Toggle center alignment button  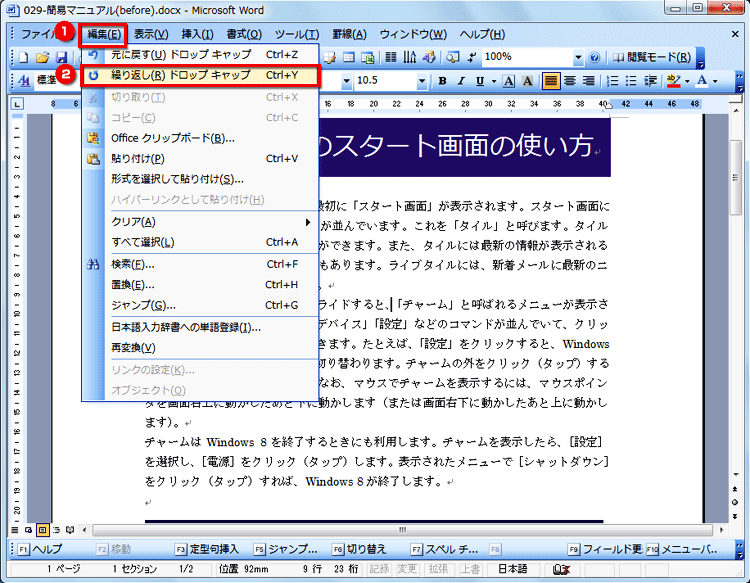pyautogui.click(x=570, y=81)
